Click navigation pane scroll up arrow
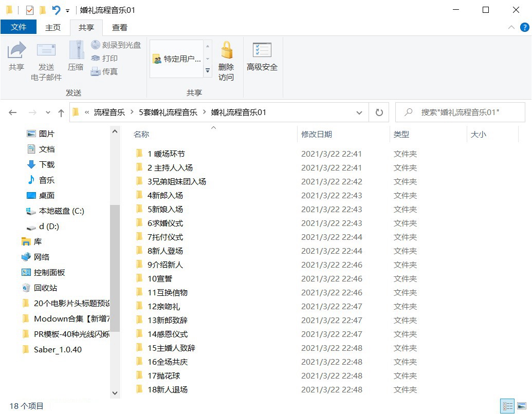 click(115, 131)
